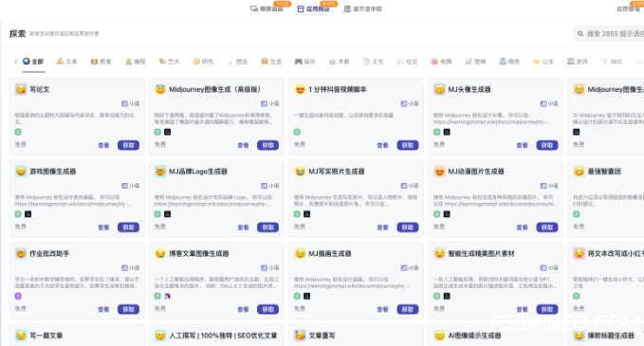644x346 pixels.
Task: Get the Midjourney图像生成（高级版）app
Action: point(267,145)
